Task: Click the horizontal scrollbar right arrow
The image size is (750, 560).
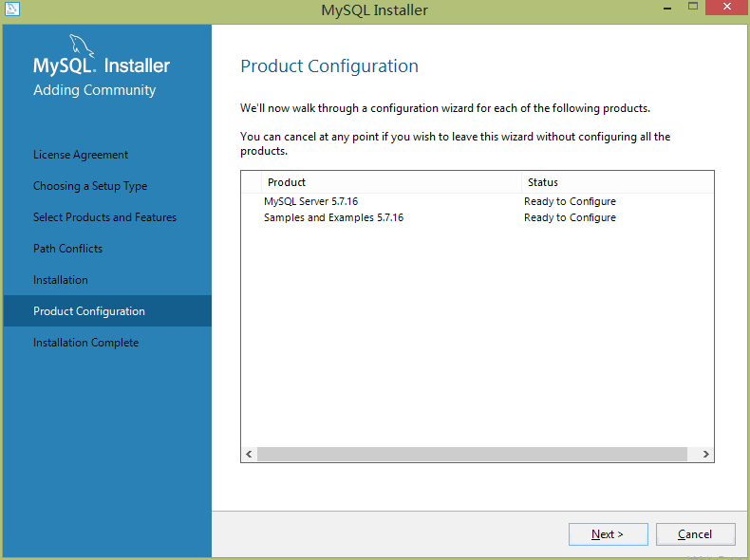Action: click(x=705, y=455)
